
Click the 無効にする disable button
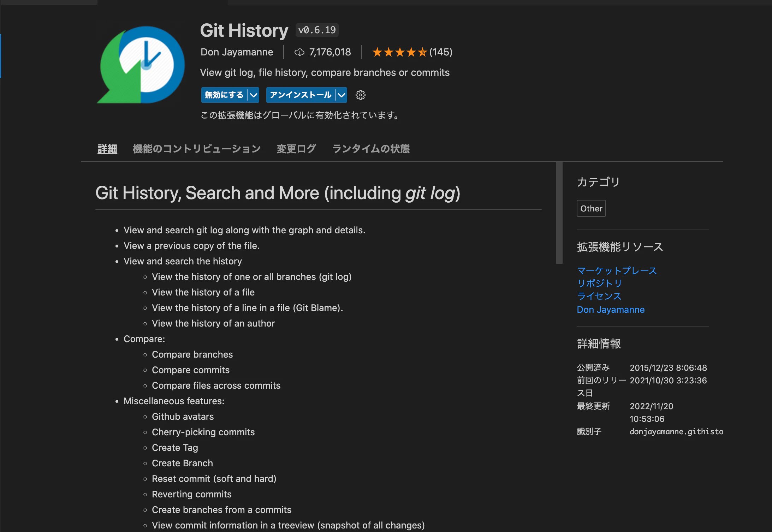point(224,95)
